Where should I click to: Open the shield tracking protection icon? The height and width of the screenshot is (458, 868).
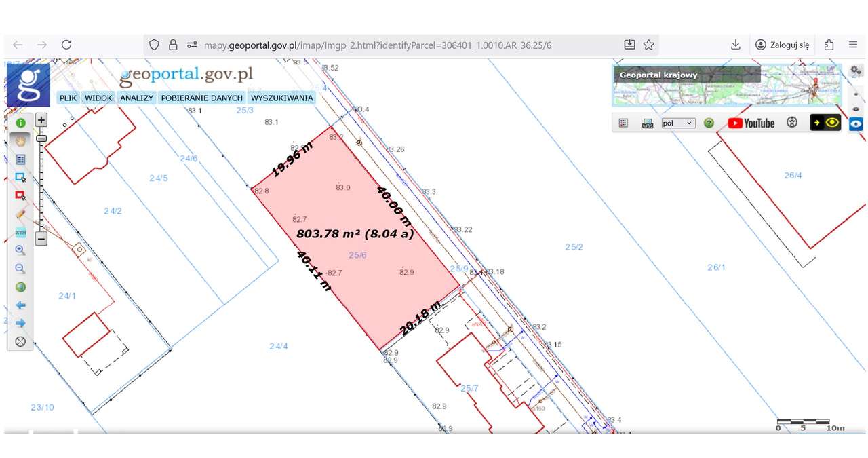pos(155,45)
